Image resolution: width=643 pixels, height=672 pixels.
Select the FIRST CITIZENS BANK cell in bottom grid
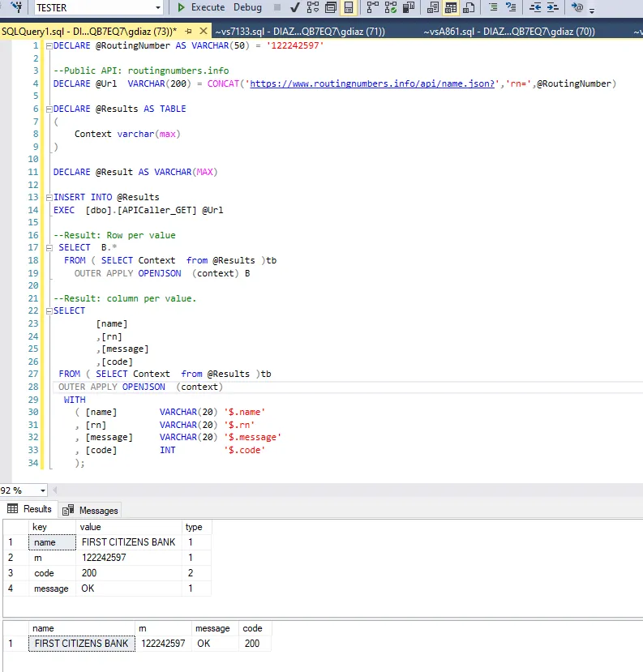click(x=81, y=644)
